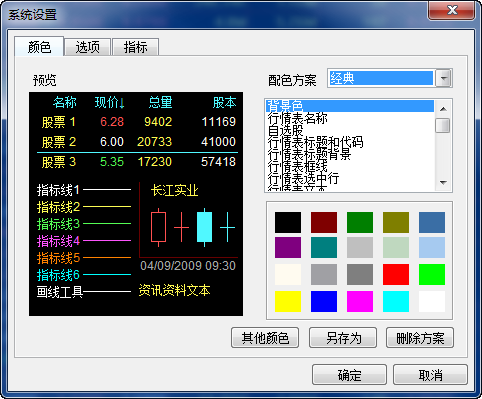
Task: Select the 经典 color scheme field
Action: tap(381, 78)
